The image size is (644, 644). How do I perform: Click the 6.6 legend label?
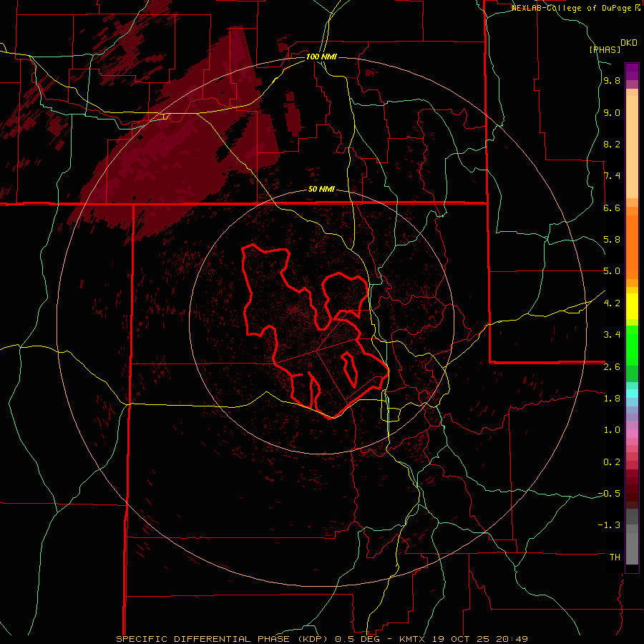612,208
